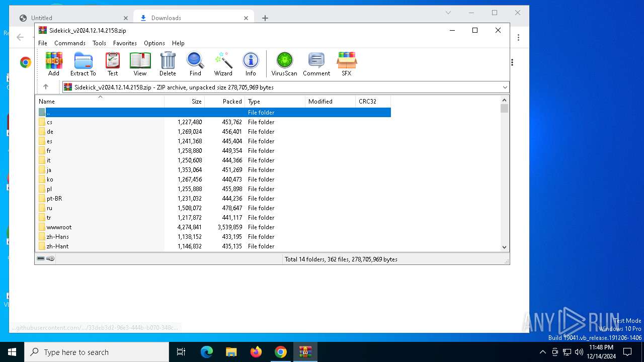Screen dimensions: 644x362
Task: Click the file list scrollbar down arrow
Action: tap(505, 247)
